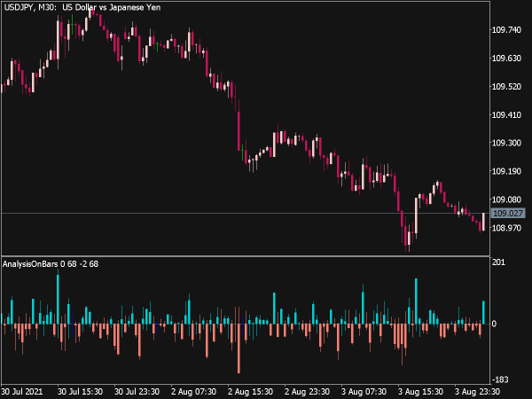Click the indicator zero level label

495,324
